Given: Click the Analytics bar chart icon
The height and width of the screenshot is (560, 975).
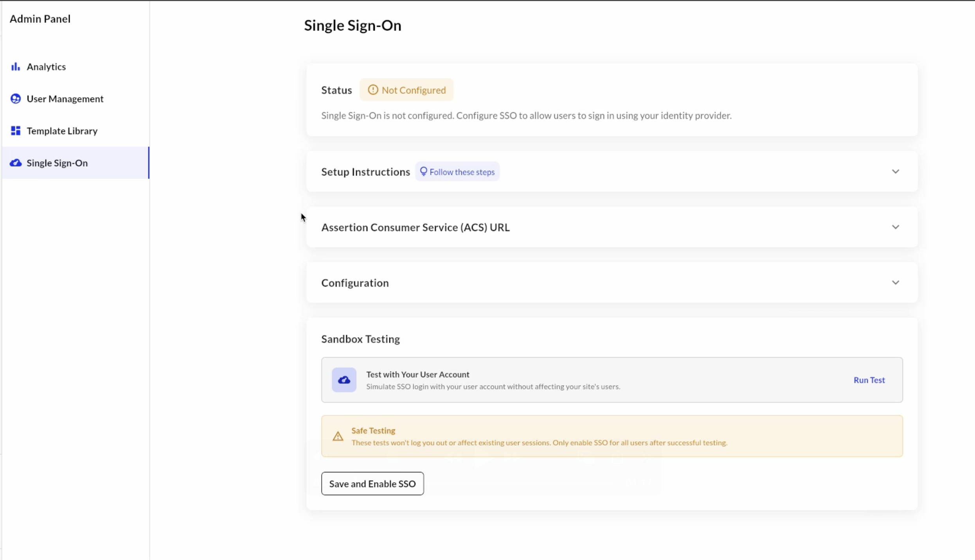Looking at the screenshot, I should pyautogui.click(x=15, y=67).
